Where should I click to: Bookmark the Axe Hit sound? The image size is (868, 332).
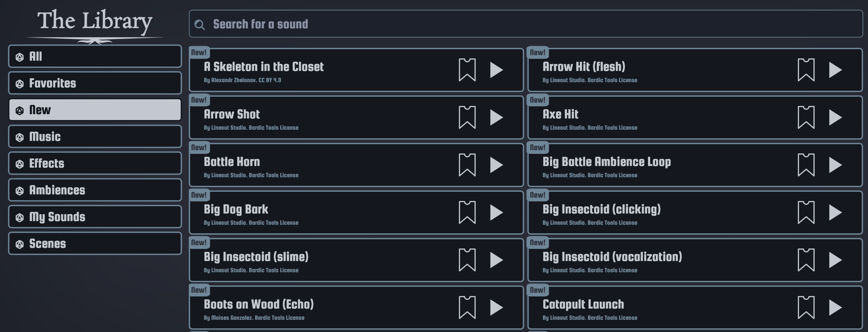(x=806, y=117)
